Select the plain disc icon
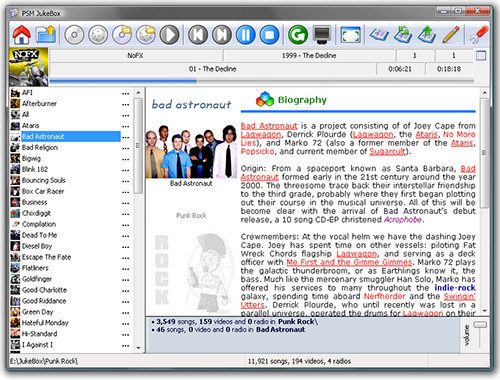 coord(74,35)
